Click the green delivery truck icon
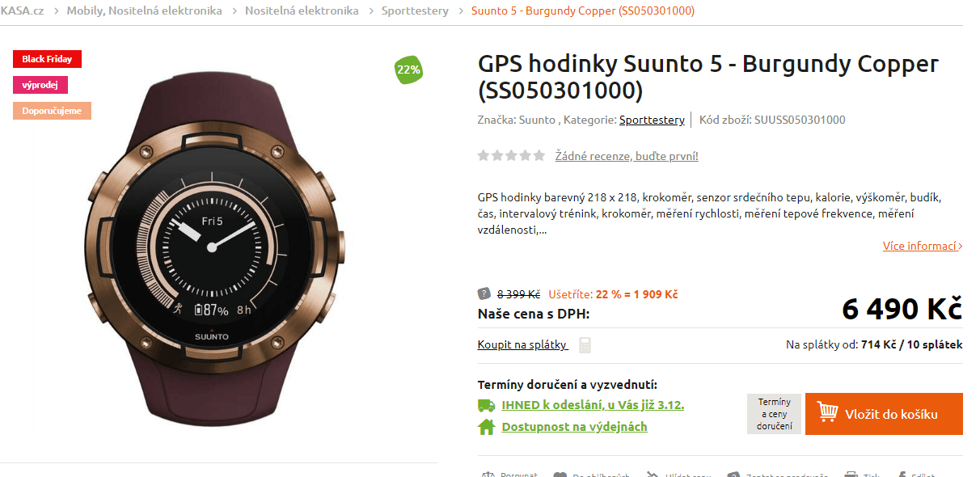The width and height of the screenshot is (980, 477). [x=486, y=405]
